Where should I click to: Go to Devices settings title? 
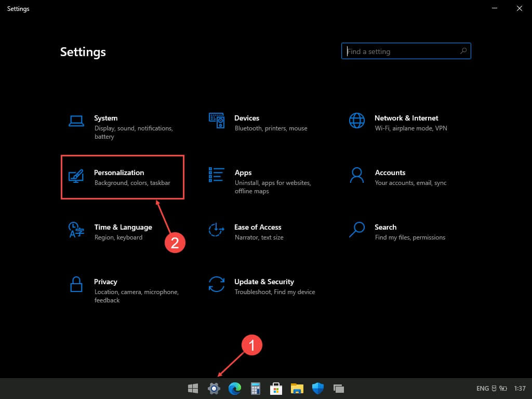(247, 118)
